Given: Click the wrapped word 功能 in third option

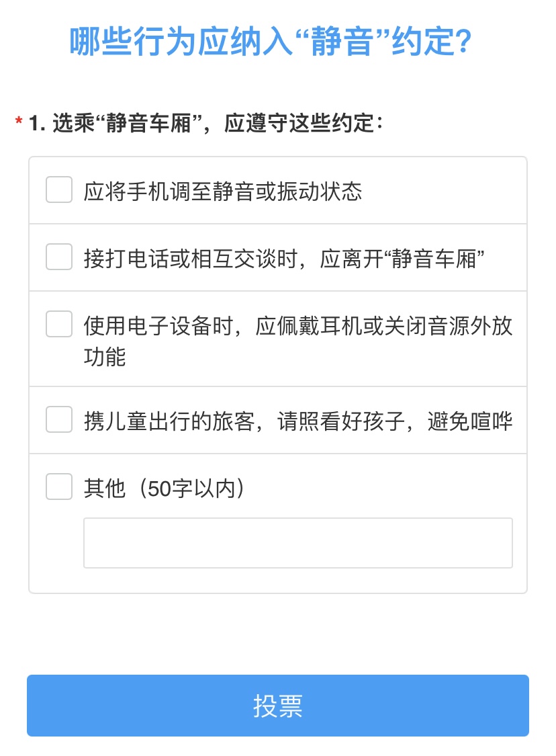Looking at the screenshot, I should (104, 357).
